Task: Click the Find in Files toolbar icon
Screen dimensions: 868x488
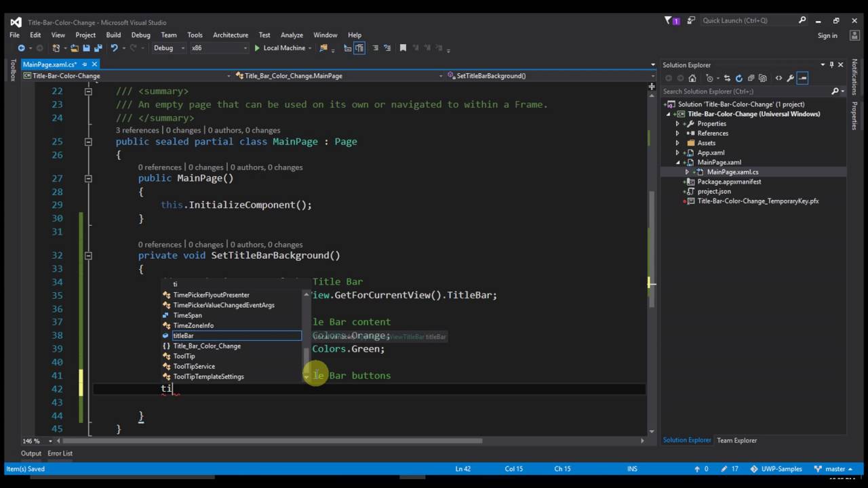Action: [323, 48]
